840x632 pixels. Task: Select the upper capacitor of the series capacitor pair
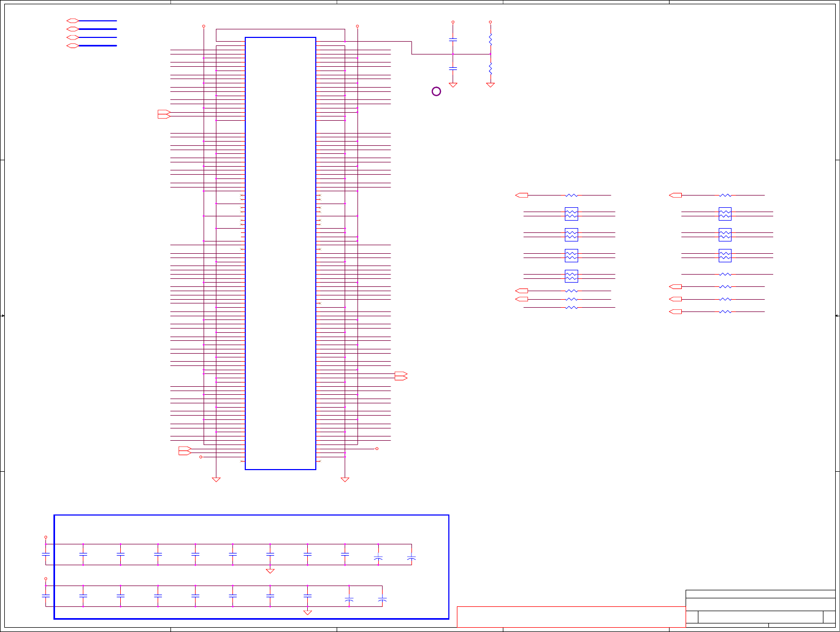pos(453,40)
